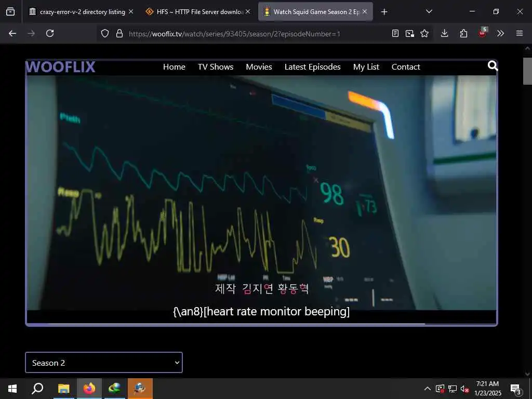The width and height of the screenshot is (532, 399).
Task: Minimize the Firefox window
Action: pyautogui.click(x=472, y=11)
